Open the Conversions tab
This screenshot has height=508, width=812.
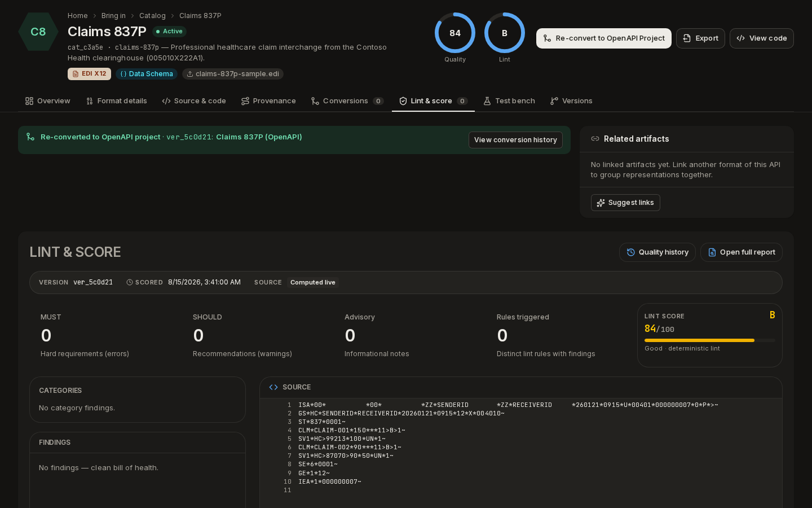[347, 101]
